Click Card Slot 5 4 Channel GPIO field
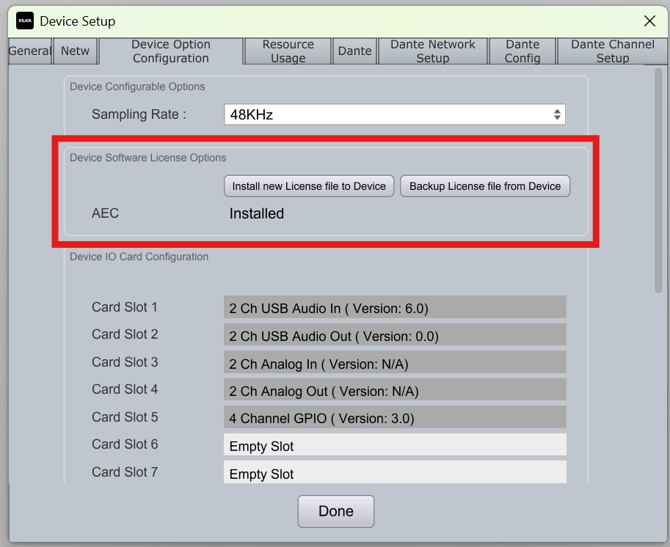Viewport: 670px width, 547px height. 394,418
